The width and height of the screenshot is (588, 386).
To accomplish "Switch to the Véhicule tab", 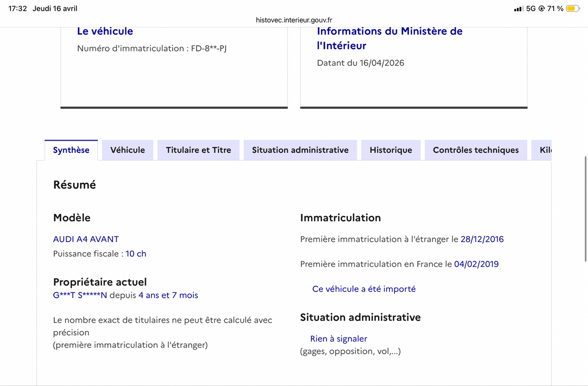I will coord(127,150).
